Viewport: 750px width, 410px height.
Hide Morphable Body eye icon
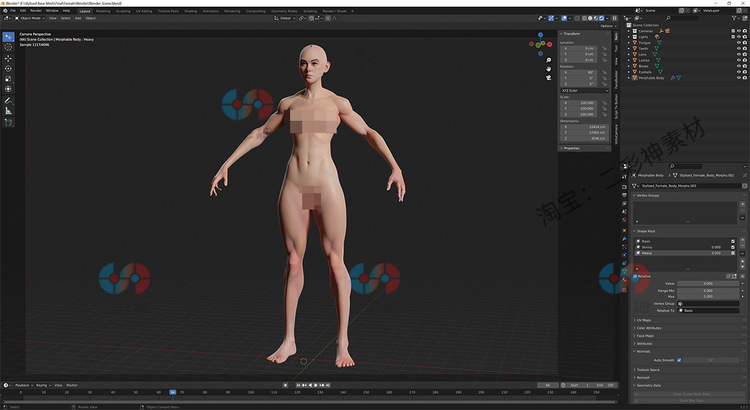pos(739,78)
